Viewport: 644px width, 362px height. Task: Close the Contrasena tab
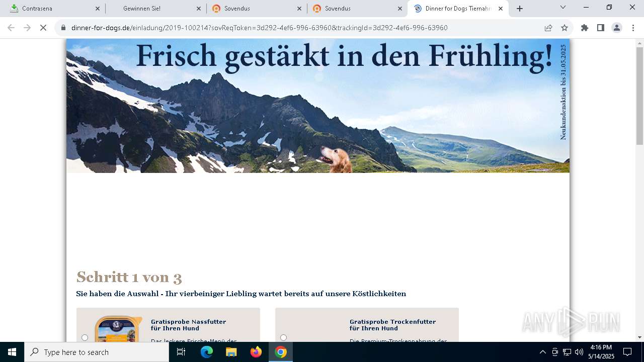coord(98,9)
